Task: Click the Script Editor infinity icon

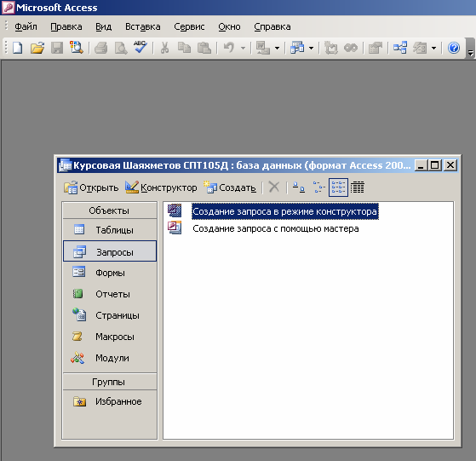Action: point(351,48)
